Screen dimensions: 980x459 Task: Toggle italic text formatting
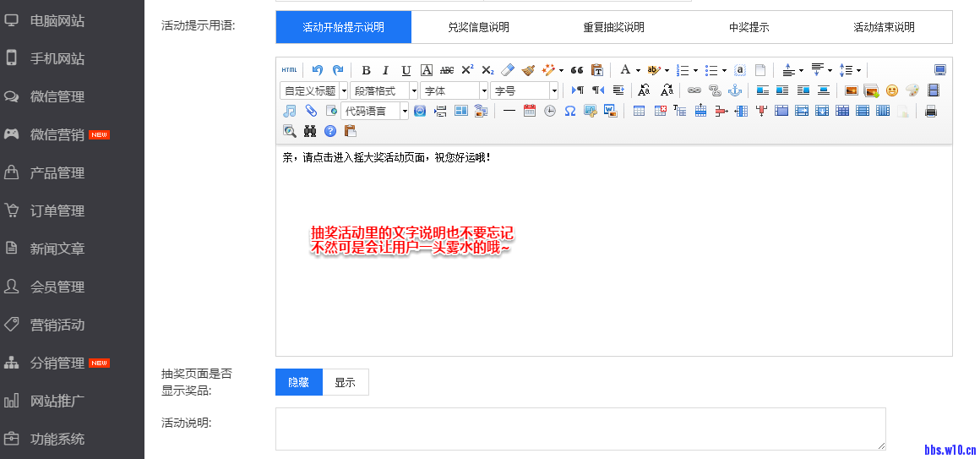[385, 70]
